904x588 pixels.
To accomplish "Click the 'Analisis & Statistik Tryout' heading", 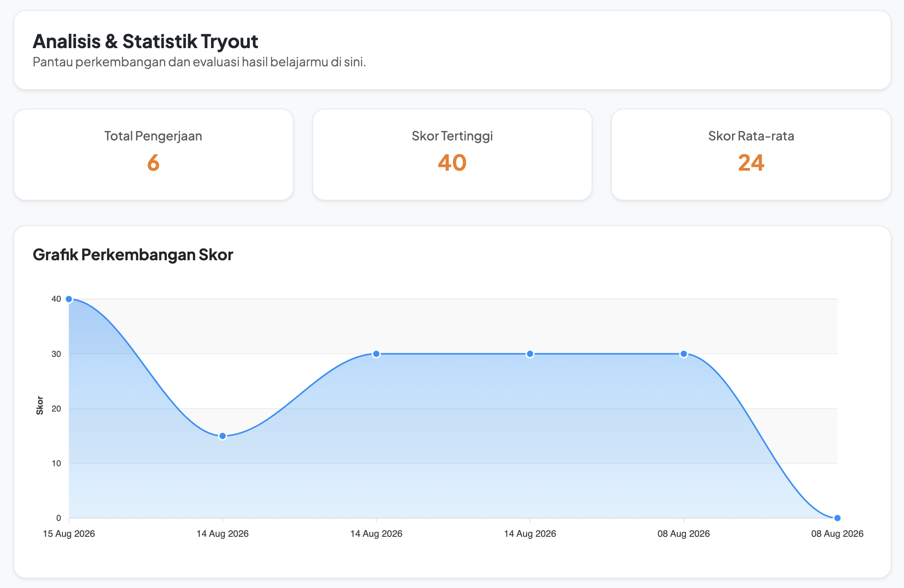I will coord(145,42).
